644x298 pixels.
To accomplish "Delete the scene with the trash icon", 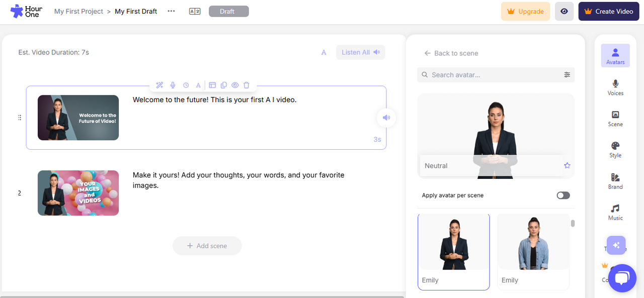I will (246, 85).
